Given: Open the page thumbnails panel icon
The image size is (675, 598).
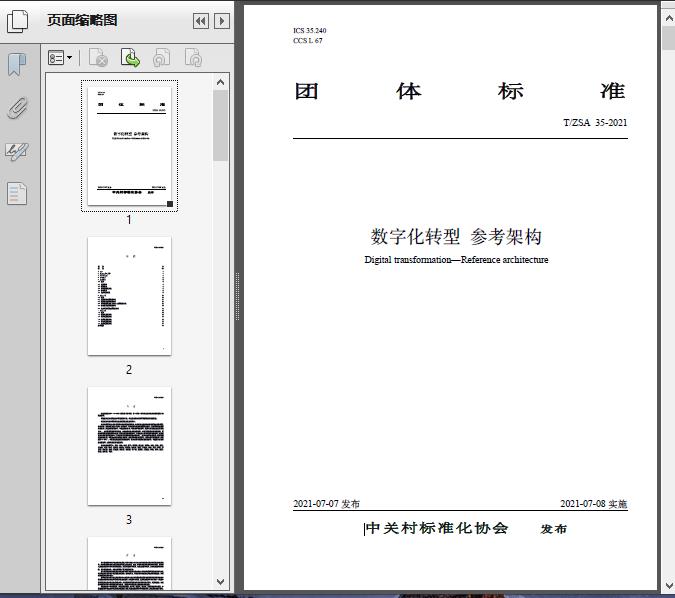Looking at the screenshot, I should coord(18,21).
